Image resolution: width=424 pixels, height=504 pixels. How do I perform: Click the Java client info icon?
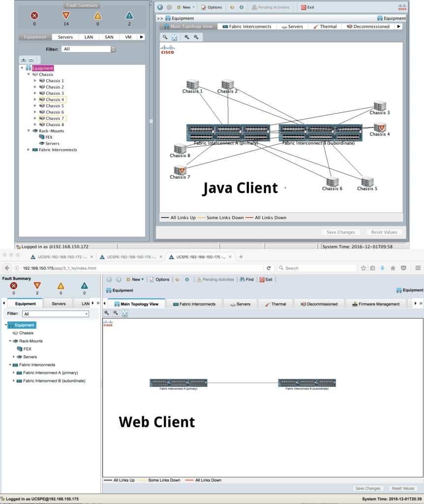[x=241, y=7]
